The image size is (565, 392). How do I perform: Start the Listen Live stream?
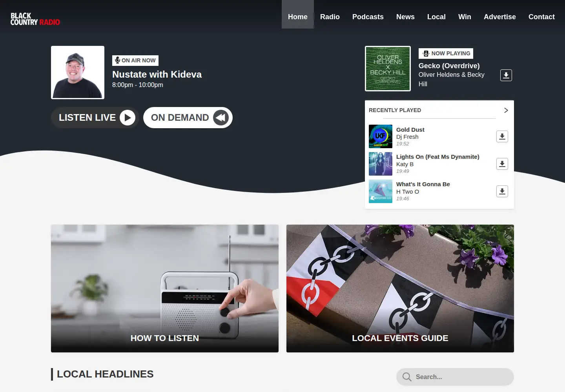[95, 118]
